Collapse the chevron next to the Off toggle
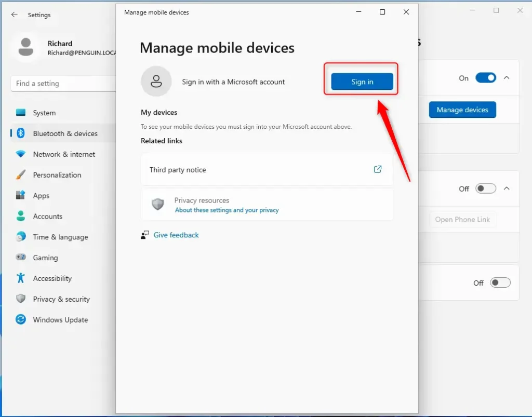The height and width of the screenshot is (417, 532). click(x=507, y=188)
